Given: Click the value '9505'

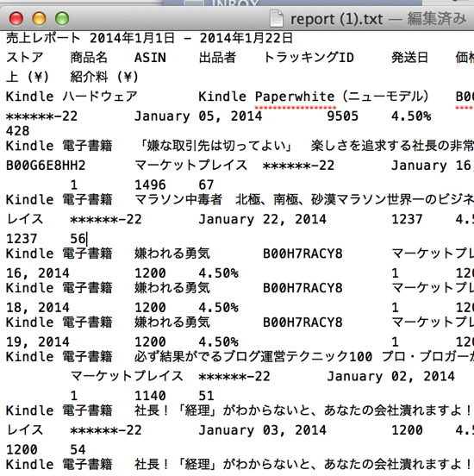Looking at the screenshot, I should [x=343, y=116].
